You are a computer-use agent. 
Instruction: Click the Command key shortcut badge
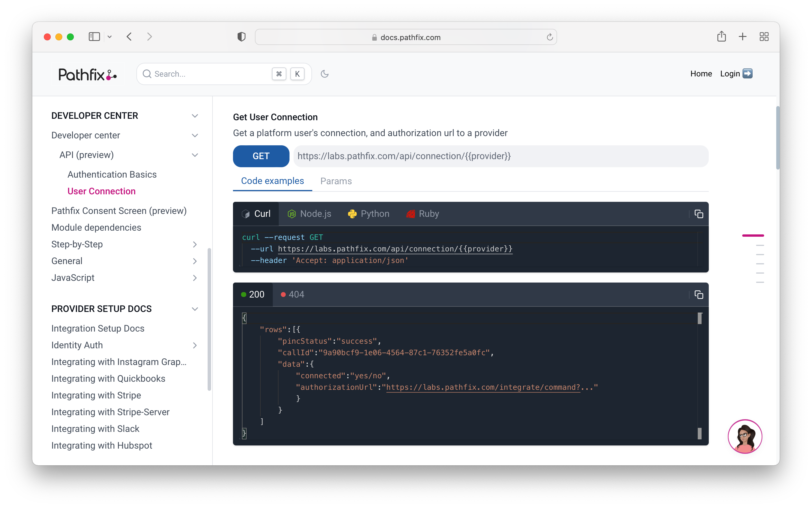click(279, 74)
